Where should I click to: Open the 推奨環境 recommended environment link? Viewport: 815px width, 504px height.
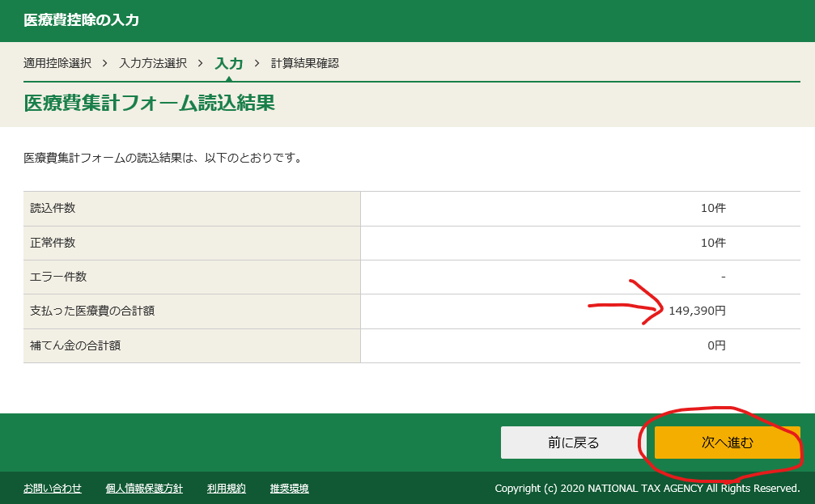coord(287,489)
